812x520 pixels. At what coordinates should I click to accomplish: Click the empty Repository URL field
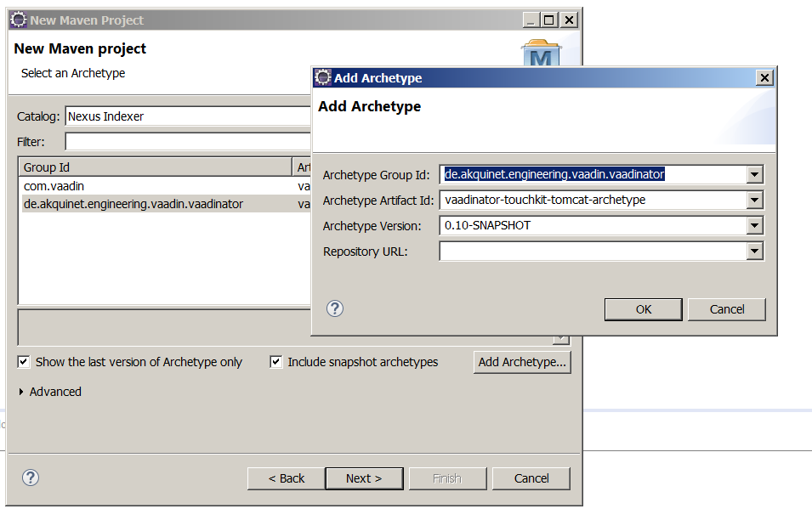click(593, 251)
